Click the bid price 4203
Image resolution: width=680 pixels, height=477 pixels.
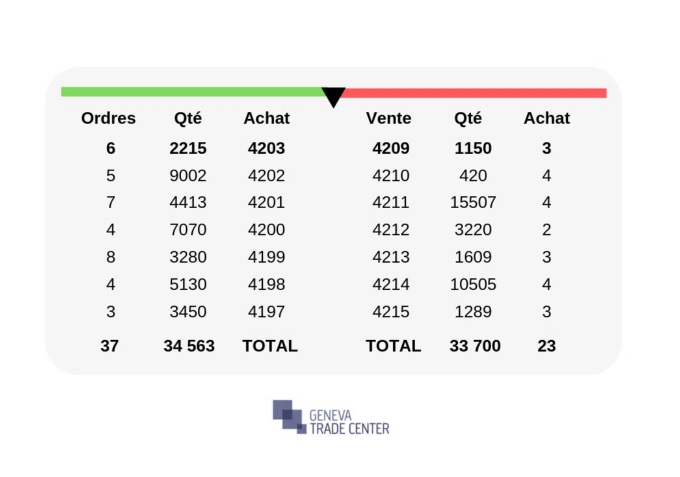click(x=266, y=148)
